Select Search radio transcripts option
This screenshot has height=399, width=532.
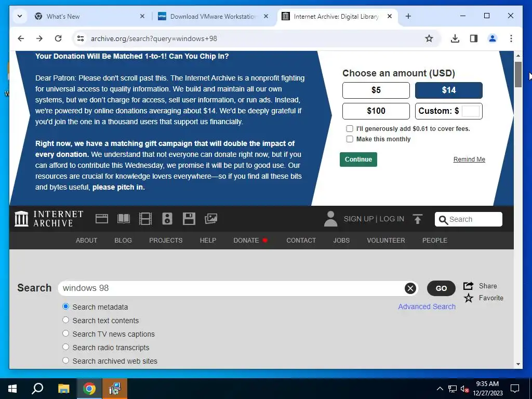[x=66, y=347]
